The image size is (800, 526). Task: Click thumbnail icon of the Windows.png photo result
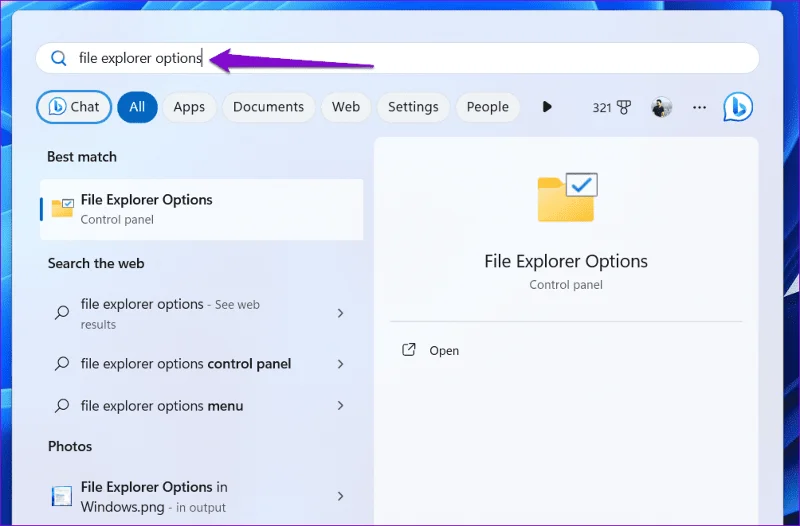[x=62, y=496]
